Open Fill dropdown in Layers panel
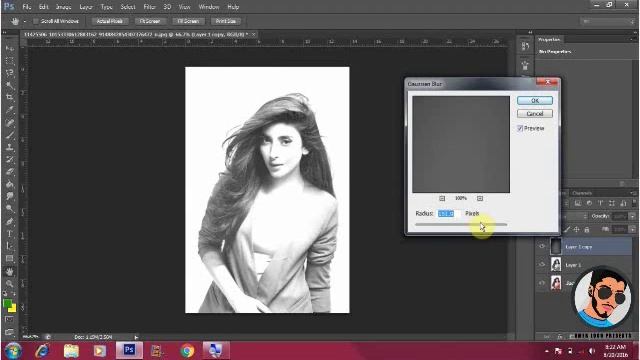 (x=632, y=230)
